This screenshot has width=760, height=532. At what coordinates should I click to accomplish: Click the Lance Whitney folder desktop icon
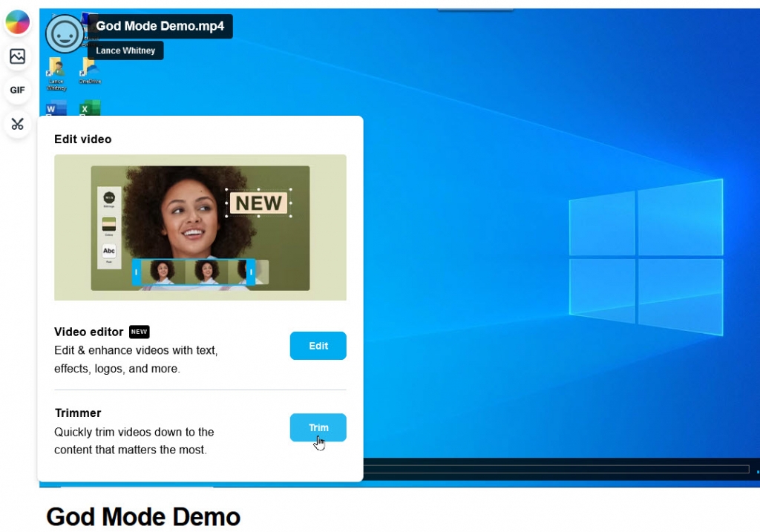click(x=56, y=71)
